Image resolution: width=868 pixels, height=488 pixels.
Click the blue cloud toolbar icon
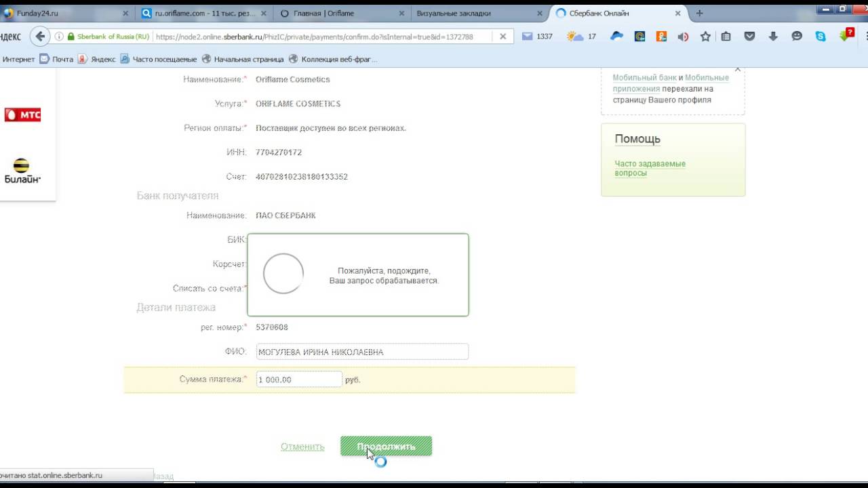point(616,37)
